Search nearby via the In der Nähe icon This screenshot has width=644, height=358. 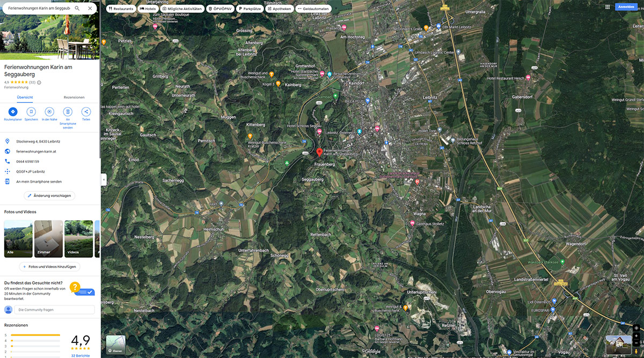coord(49,111)
